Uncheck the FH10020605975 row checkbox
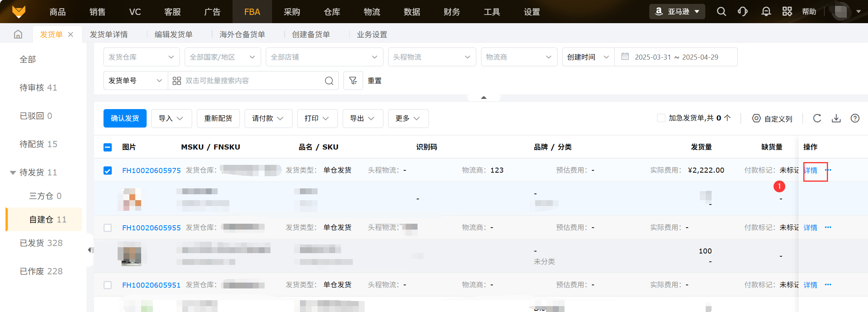The width and height of the screenshot is (868, 312). (x=108, y=170)
